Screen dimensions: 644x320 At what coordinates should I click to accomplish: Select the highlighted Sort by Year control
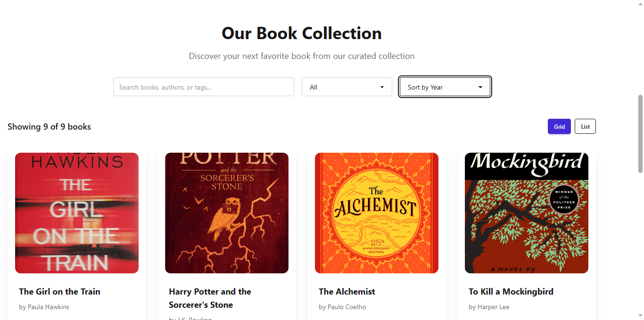pyautogui.click(x=444, y=87)
